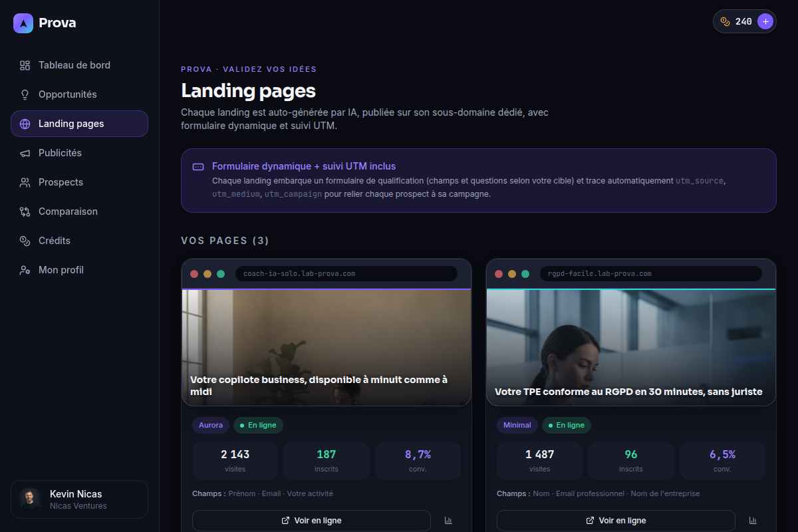Open the TPE conforme RGPD preview image
This screenshot has height=532, width=798.
click(x=631, y=348)
